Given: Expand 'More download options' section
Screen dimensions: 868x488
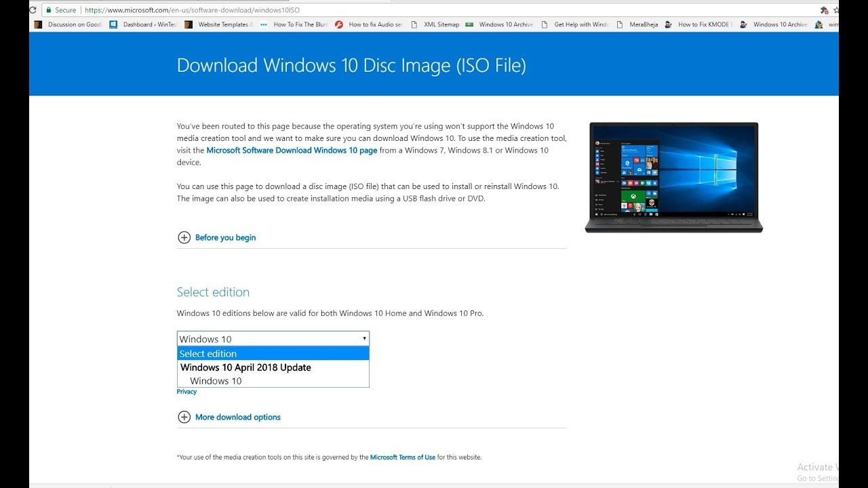Looking at the screenshot, I should pos(237,417).
